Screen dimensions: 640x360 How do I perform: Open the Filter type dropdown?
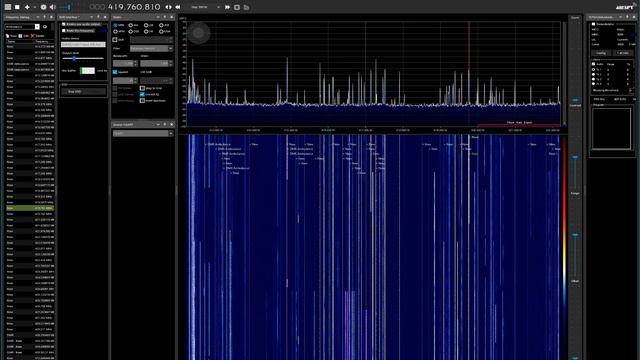pos(151,49)
